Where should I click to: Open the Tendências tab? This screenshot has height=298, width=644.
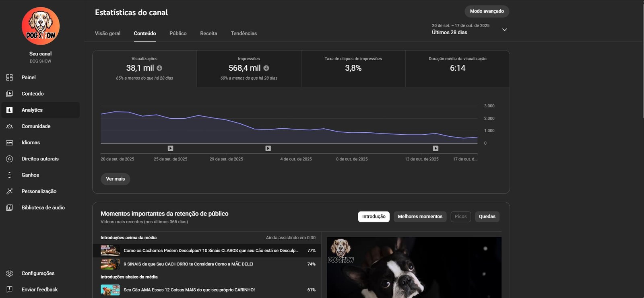244,33
